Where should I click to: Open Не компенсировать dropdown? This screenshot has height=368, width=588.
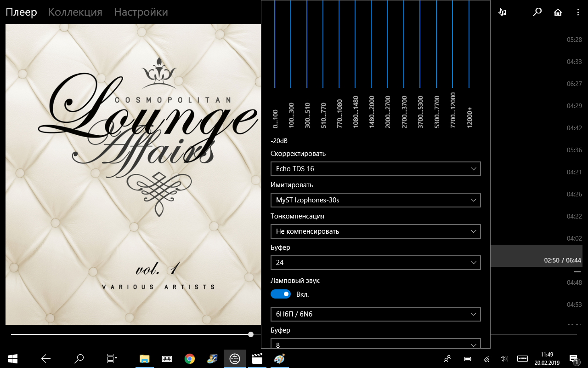(x=376, y=231)
